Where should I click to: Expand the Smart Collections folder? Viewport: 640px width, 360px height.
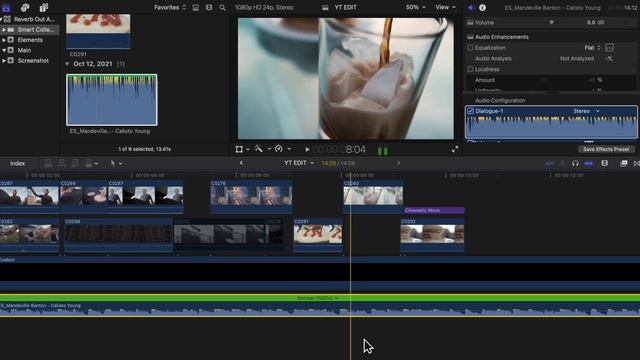tap(4, 30)
